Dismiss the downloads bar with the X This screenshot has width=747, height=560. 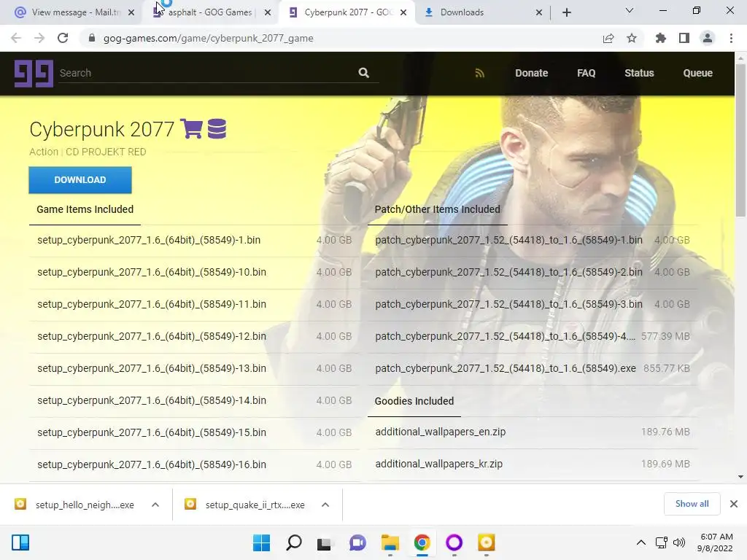pos(734,504)
